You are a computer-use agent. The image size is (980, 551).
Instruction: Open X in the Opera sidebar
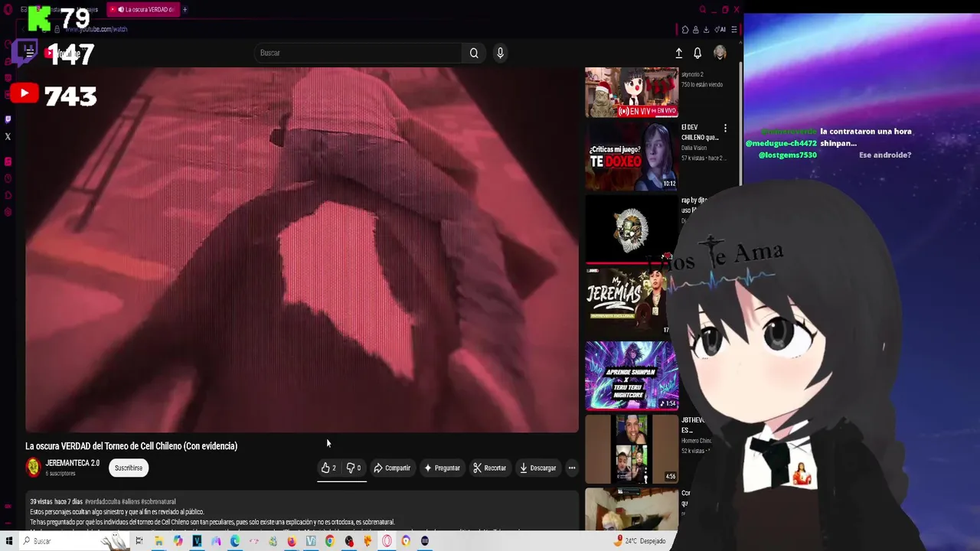[8, 137]
